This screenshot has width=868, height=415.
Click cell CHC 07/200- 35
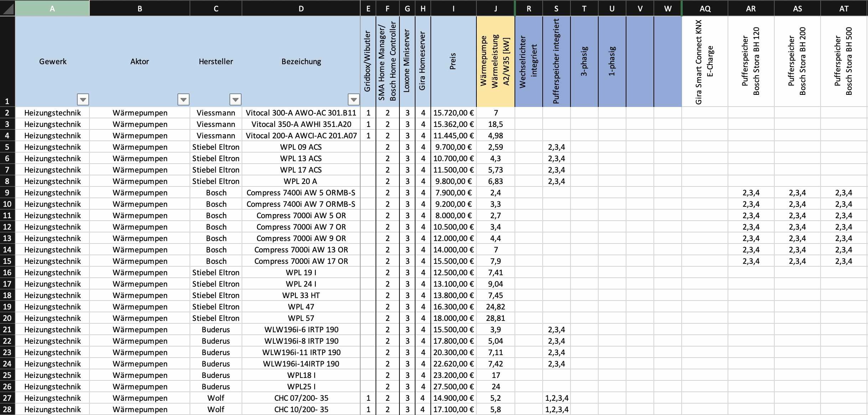point(301,398)
